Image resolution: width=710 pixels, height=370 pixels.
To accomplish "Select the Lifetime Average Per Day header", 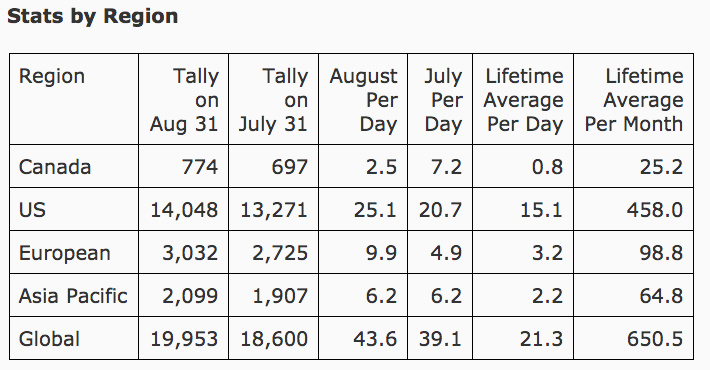I will click(523, 100).
